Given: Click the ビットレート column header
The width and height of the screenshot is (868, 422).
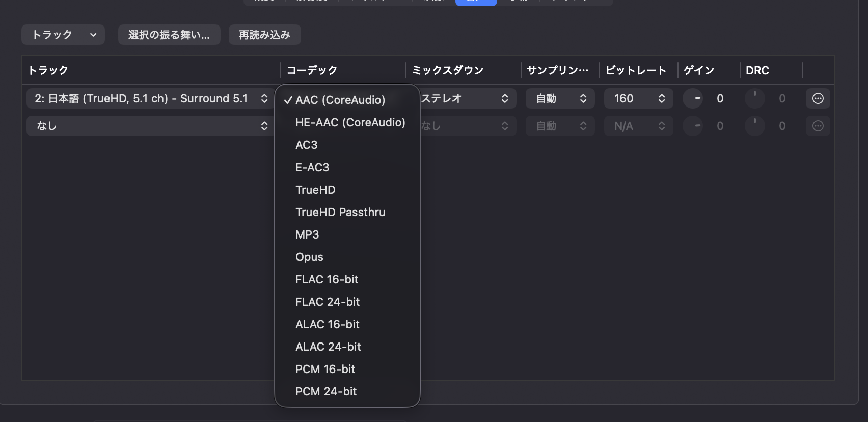Looking at the screenshot, I should point(636,70).
